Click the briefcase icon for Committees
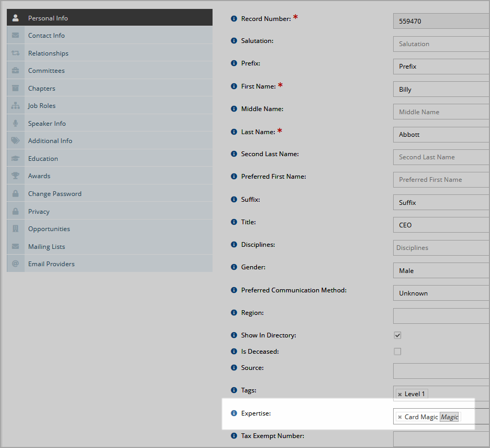This screenshot has height=448, width=490. 15,70
